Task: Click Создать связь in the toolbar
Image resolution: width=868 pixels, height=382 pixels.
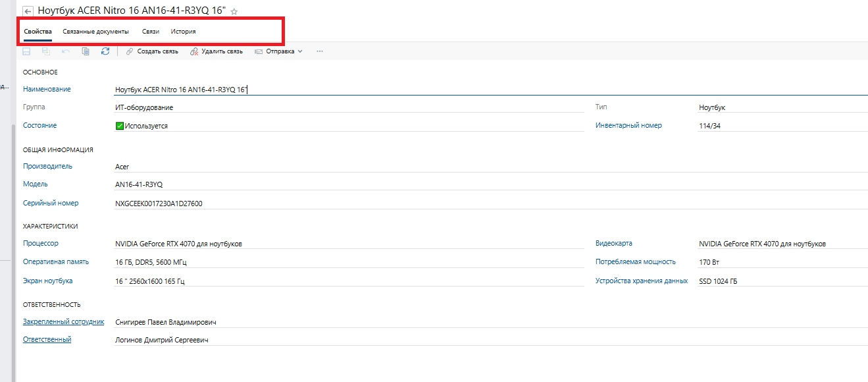Action: [152, 51]
